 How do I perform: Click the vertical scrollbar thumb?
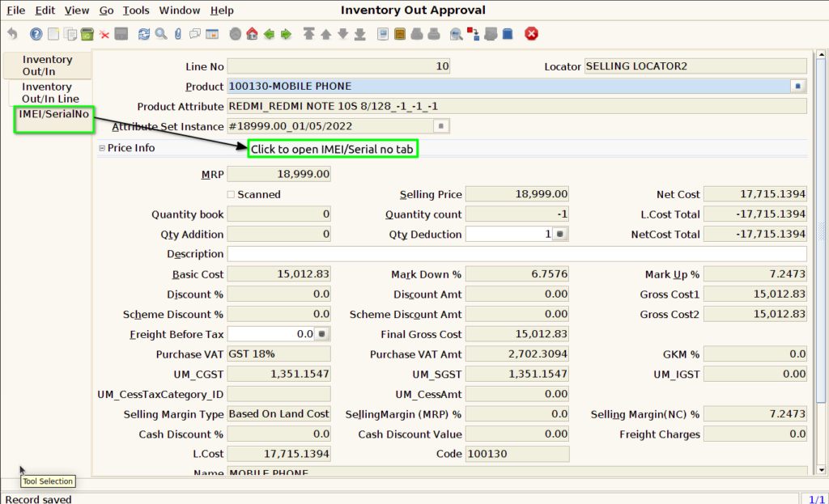821,231
